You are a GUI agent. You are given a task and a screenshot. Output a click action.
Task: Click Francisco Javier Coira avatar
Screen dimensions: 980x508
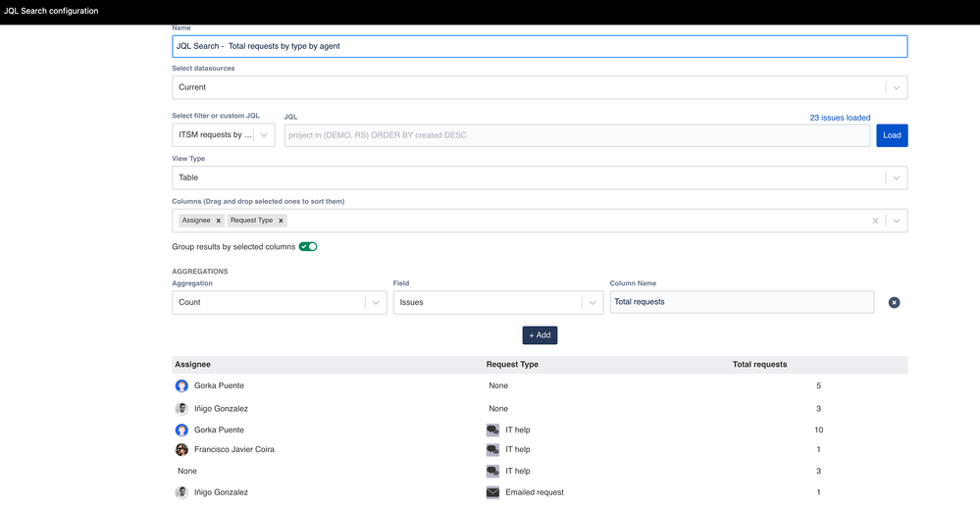[181, 449]
